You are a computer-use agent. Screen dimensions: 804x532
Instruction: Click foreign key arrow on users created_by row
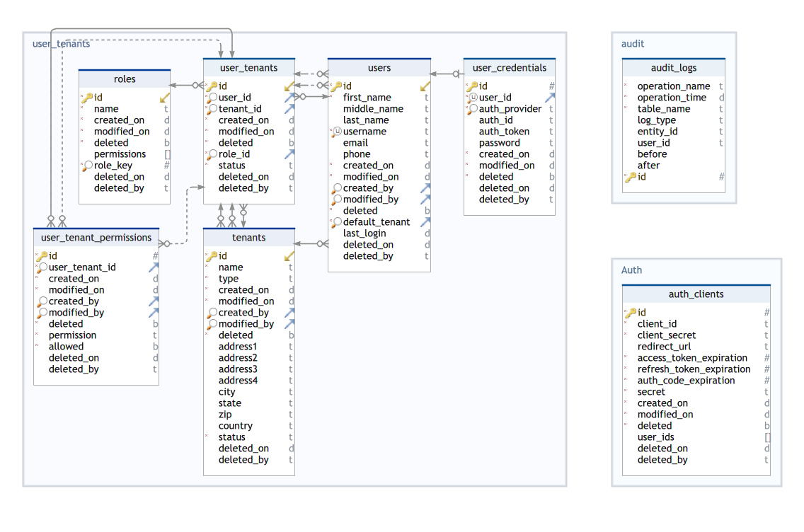(425, 188)
